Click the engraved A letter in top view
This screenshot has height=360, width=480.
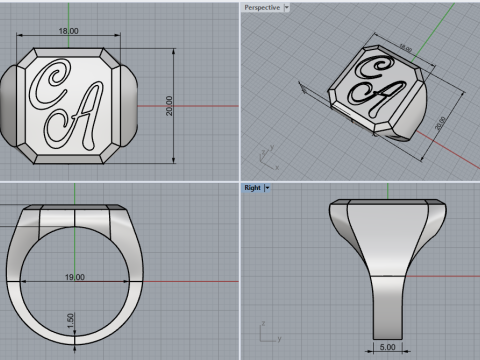pos(74,115)
